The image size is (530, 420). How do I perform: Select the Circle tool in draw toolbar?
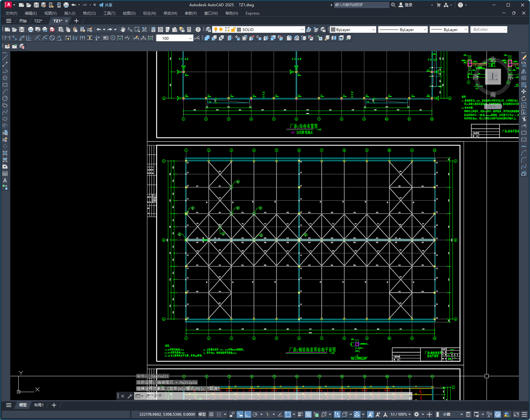pyautogui.click(x=5, y=98)
